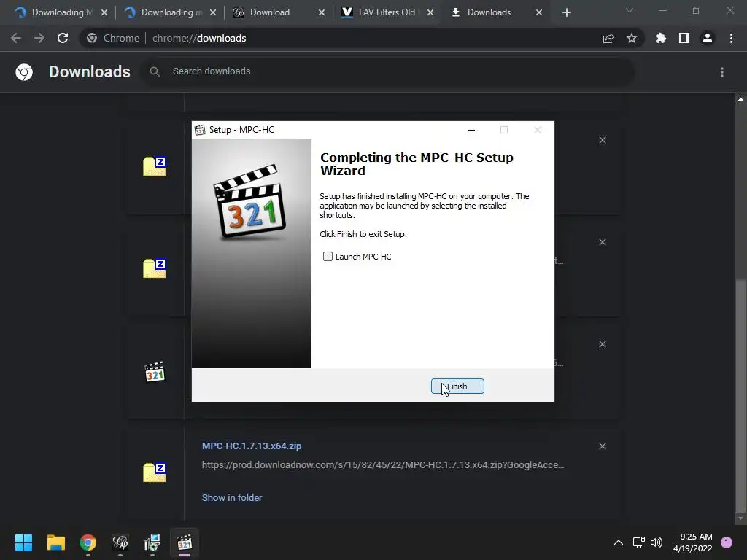Switch to the LAV Filters Old tab
This screenshot has height=560, width=747.
(386, 12)
